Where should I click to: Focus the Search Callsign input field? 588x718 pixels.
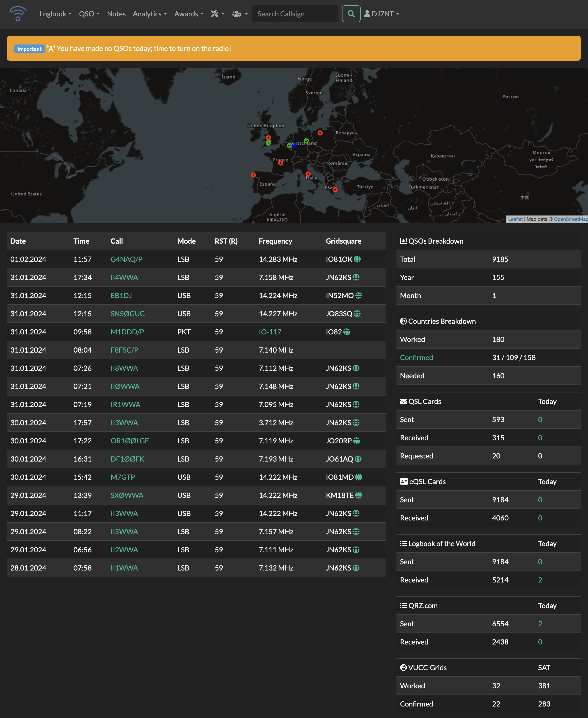[x=295, y=14]
